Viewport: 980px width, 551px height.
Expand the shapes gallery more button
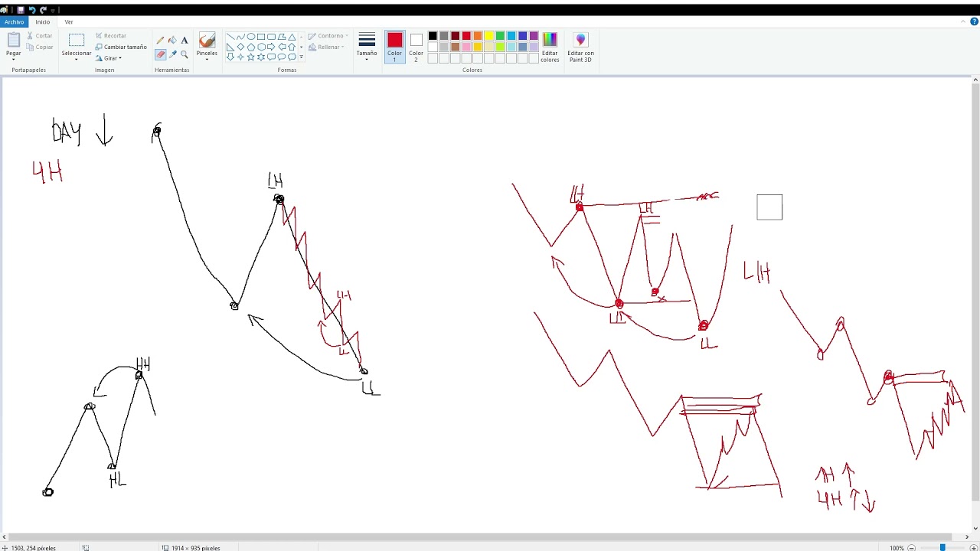[x=301, y=57]
